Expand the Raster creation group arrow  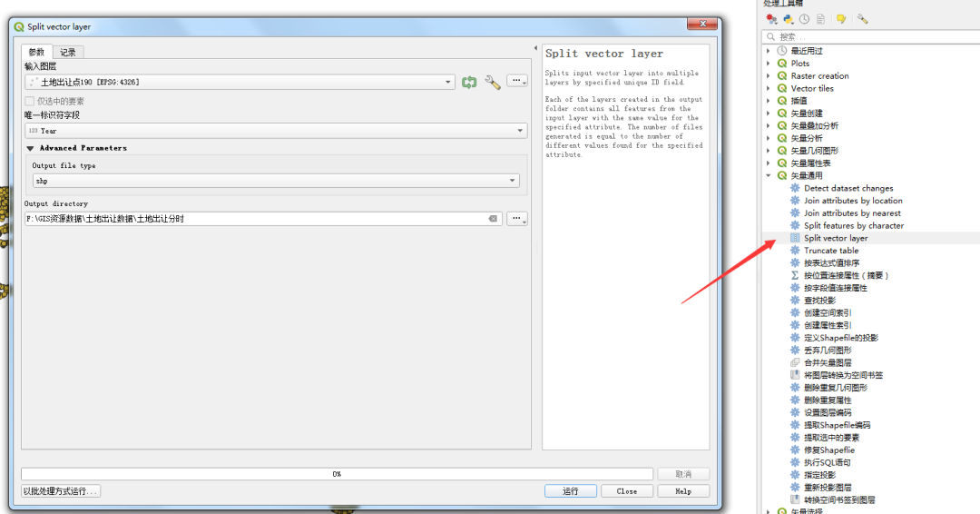[769, 75]
